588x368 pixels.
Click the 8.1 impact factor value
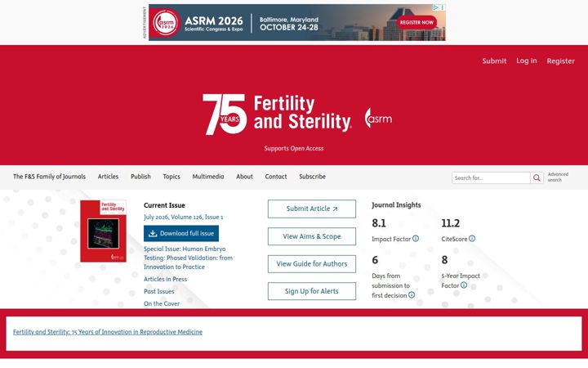379,223
